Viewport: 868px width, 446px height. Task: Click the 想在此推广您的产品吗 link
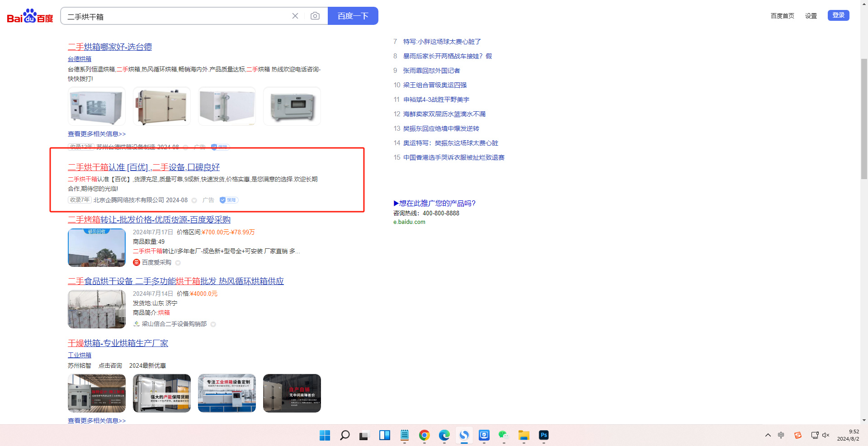(434, 203)
